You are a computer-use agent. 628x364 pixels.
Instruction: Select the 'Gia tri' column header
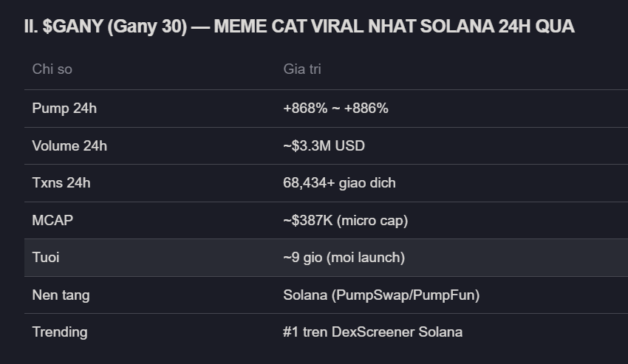point(302,69)
